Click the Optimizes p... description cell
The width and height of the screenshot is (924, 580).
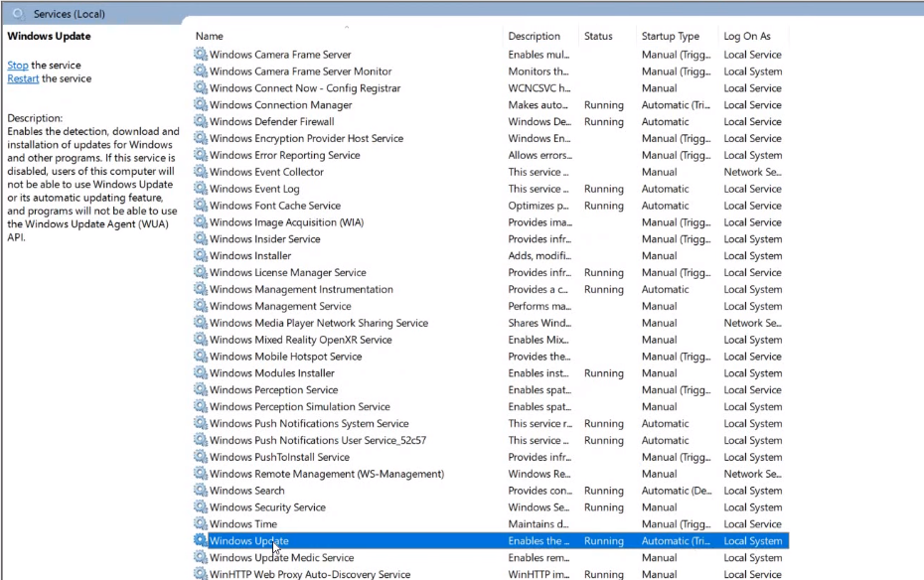(x=539, y=206)
